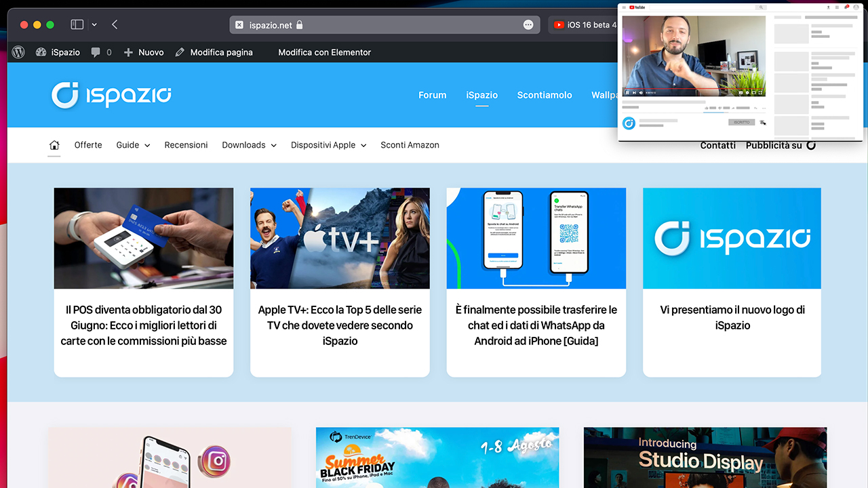Open the YouTube account avatar
The height and width of the screenshot is (488, 868).
(x=856, y=7)
